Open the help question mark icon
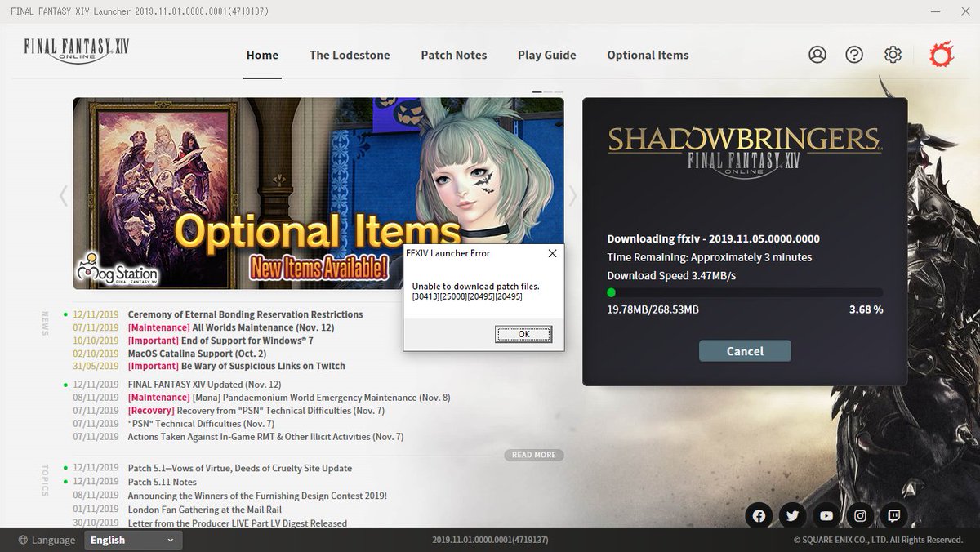 coord(854,55)
